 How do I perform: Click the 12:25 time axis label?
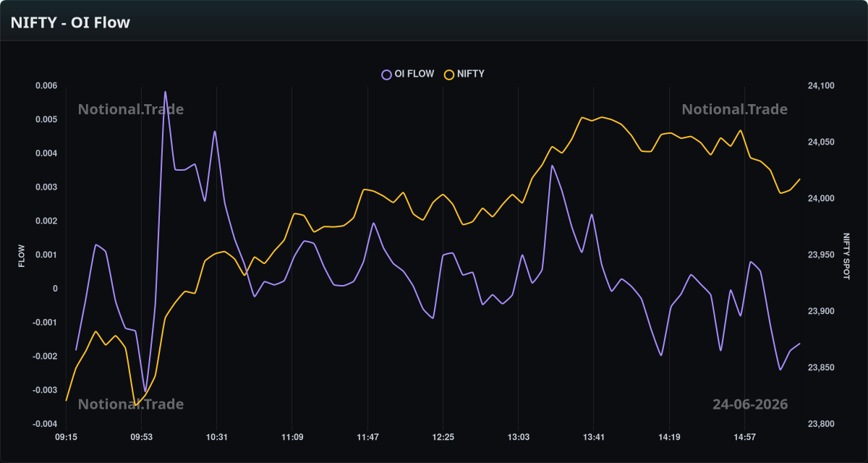coord(443,437)
